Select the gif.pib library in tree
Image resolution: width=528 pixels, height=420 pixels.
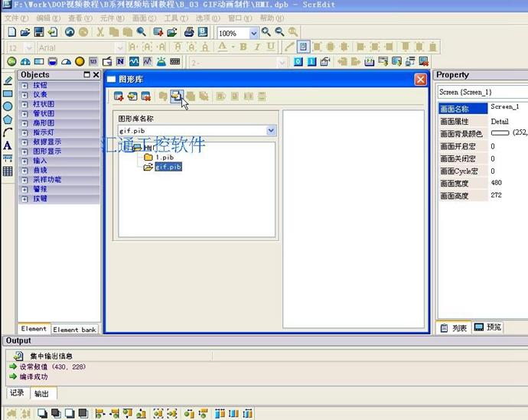[x=168, y=167]
